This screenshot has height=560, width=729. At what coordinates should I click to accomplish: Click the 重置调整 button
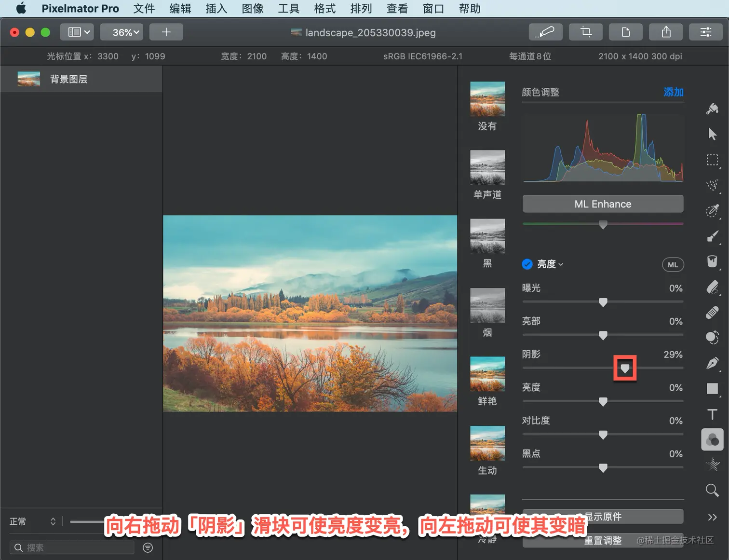coord(603,541)
